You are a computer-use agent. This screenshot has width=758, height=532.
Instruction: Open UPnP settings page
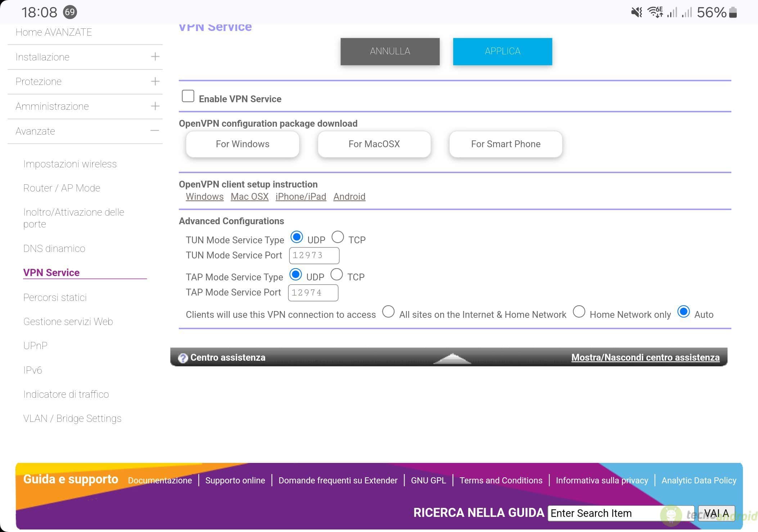pyautogui.click(x=35, y=346)
